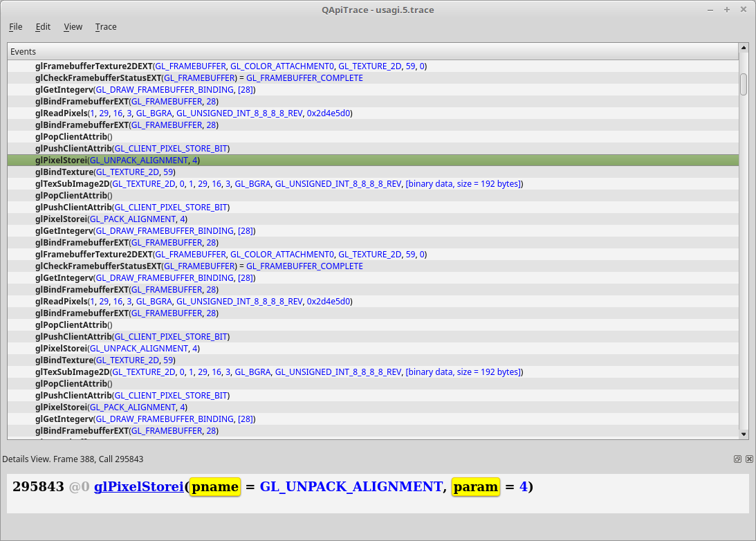This screenshot has height=541, width=756.
Task: Click the highlighted param label in details
Action: coord(475,487)
